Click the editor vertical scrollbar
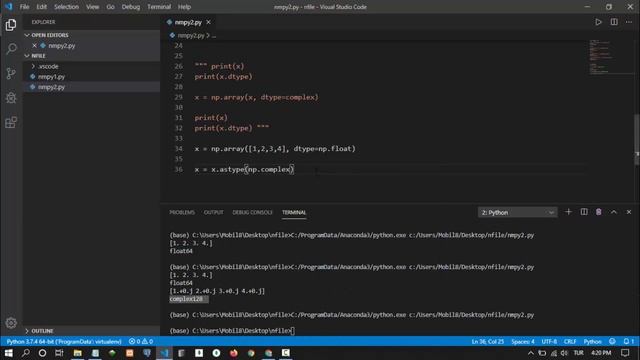The height and width of the screenshot is (360, 640). [x=637, y=140]
